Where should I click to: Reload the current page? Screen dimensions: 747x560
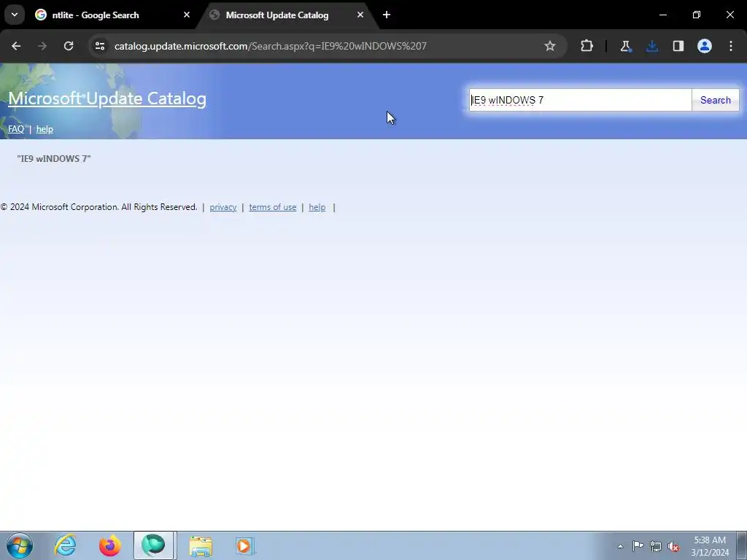(69, 46)
